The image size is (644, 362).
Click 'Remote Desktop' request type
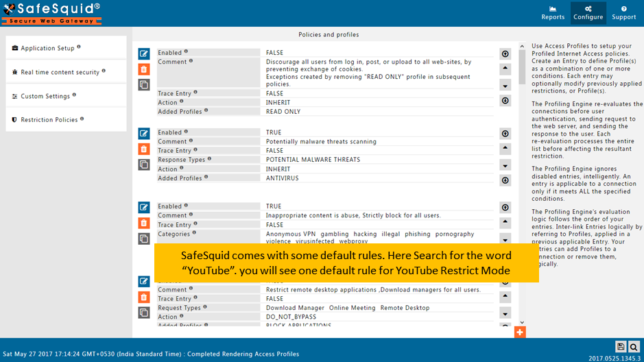pos(405,308)
